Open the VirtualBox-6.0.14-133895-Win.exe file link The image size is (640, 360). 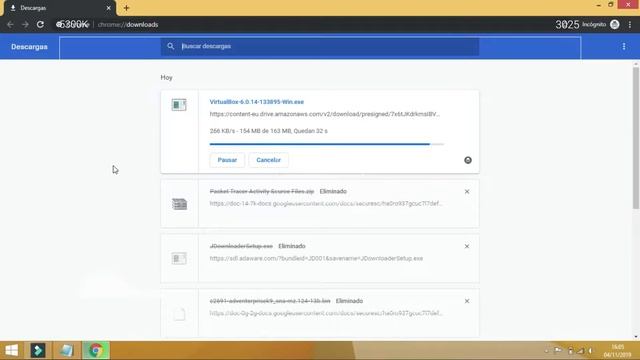tap(257, 102)
